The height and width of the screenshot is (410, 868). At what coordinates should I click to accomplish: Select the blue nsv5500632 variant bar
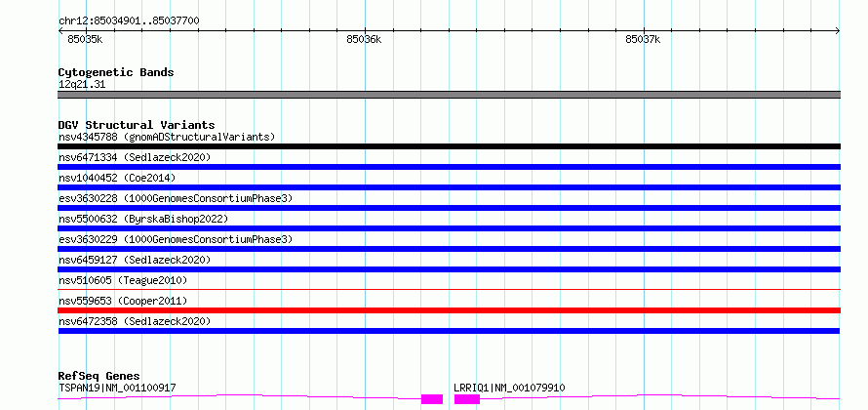pos(449,228)
